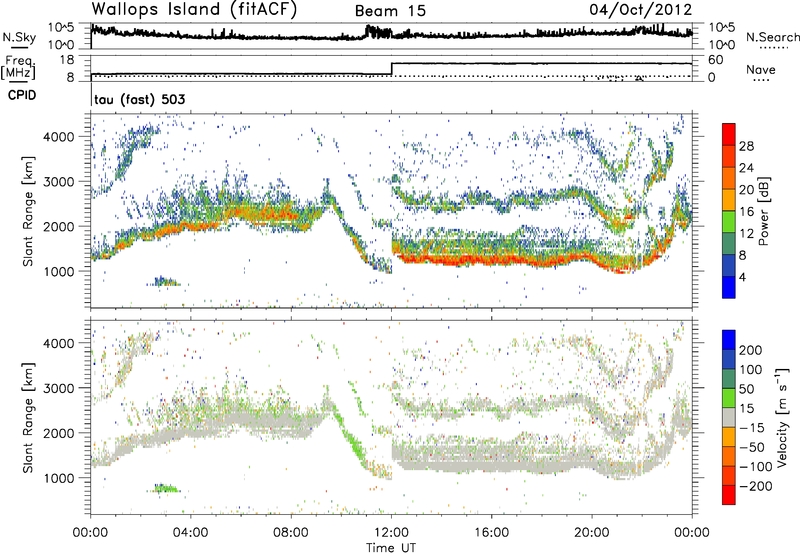Click the "20:00" time tick label

pos(592,533)
